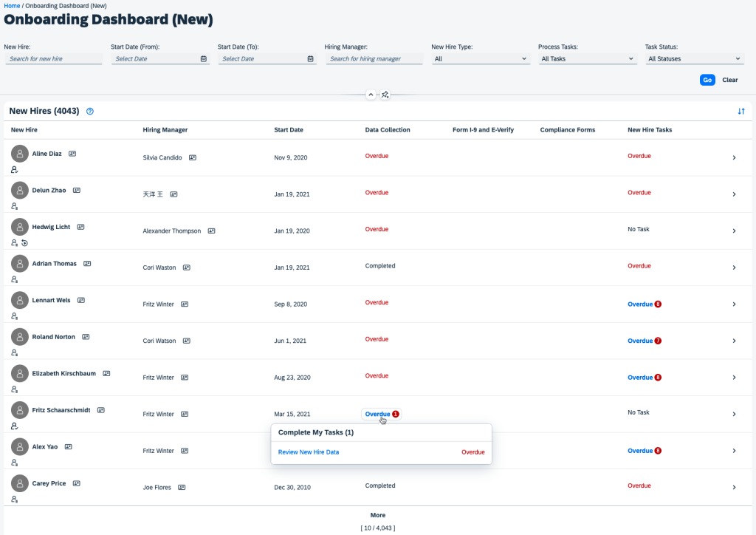
Task: Click calendar icon in Start Date (To)
Action: pyautogui.click(x=310, y=59)
